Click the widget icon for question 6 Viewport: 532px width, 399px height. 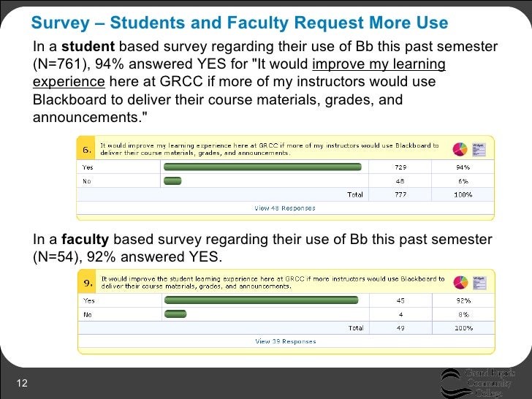[479, 148]
